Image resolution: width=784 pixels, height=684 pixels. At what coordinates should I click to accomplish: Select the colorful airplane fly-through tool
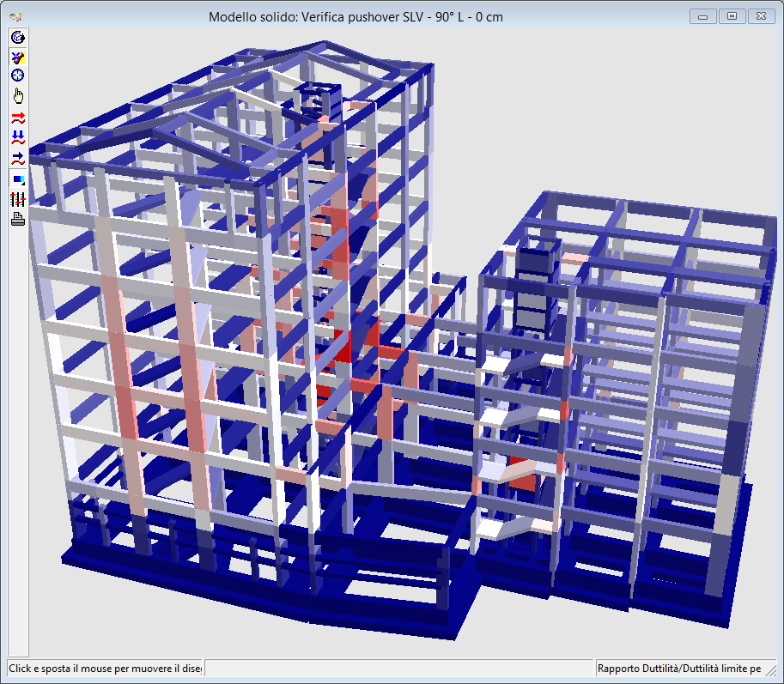click(17, 57)
